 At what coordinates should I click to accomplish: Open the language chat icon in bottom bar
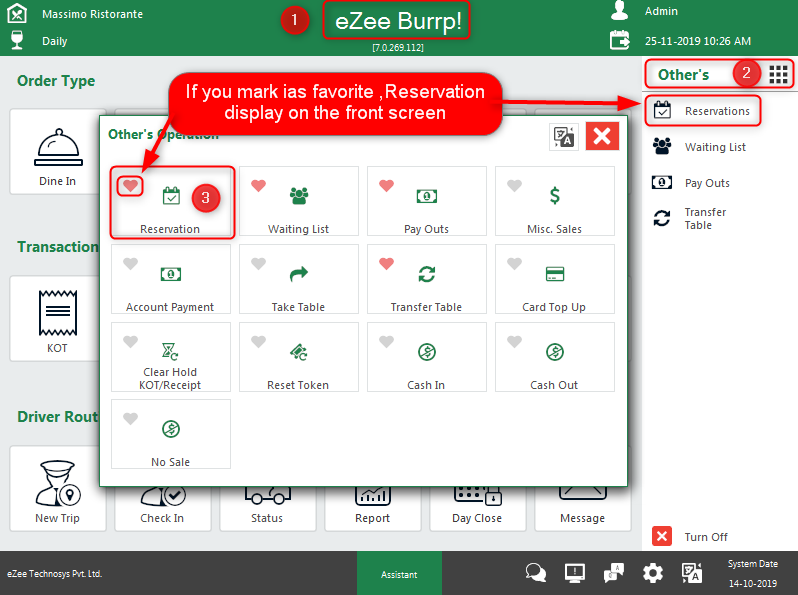point(614,573)
